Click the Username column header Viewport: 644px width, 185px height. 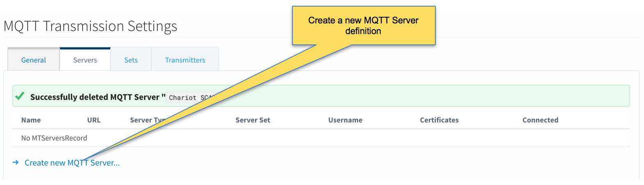click(345, 120)
